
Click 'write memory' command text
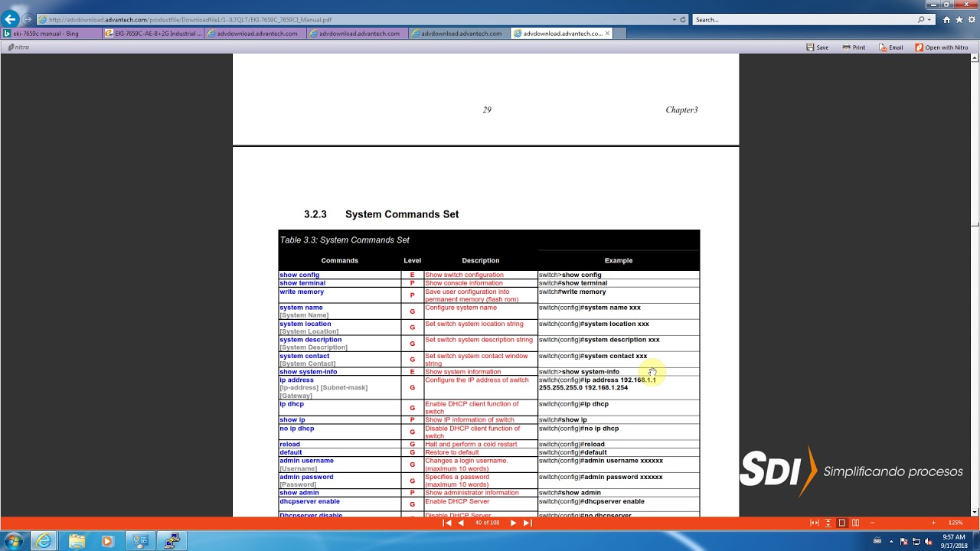click(x=302, y=292)
